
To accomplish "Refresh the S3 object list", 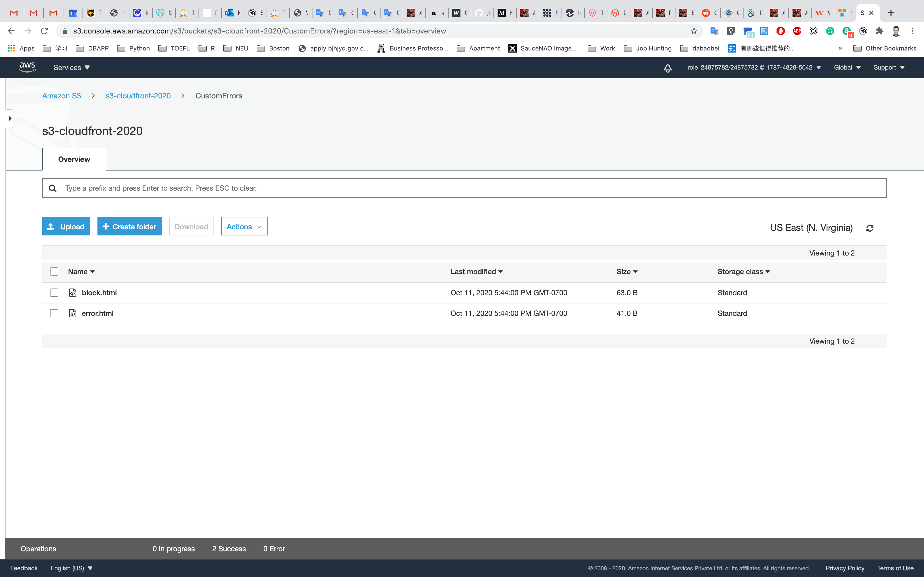I will tap(870, 228).
